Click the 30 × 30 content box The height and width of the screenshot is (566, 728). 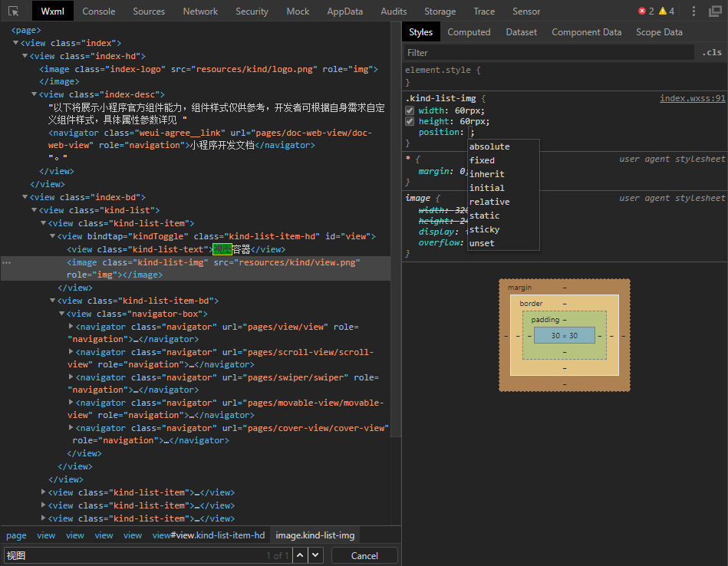pyautogui.click(x=564, y=335)
